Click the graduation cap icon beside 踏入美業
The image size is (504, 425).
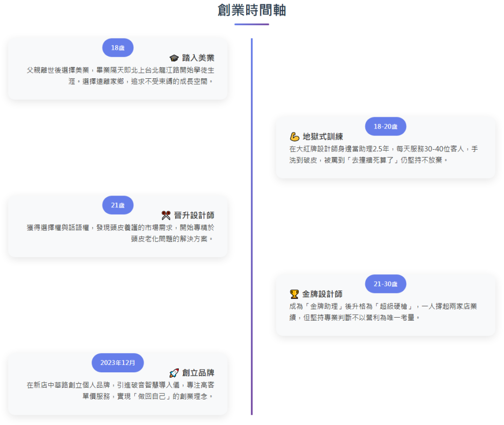(x=174, y=58)
